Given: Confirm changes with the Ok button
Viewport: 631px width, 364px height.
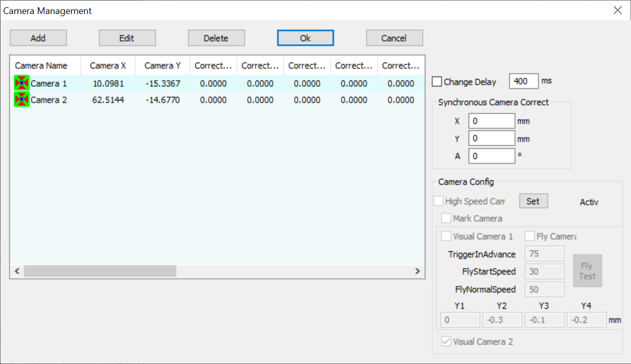Looking at the screenshot, I should 305,37.
